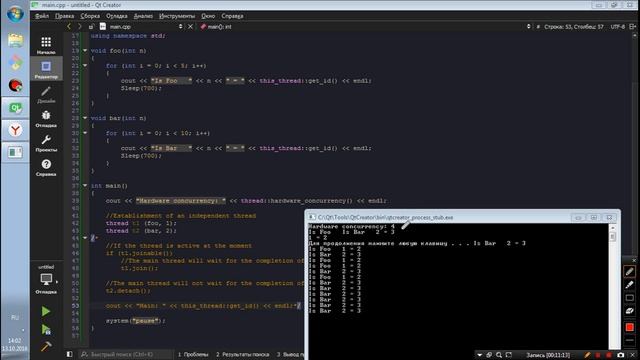Screen dimensions: 640x360
Task: Click the recorder toolbar window-select icon
Action: pos(489,355)
